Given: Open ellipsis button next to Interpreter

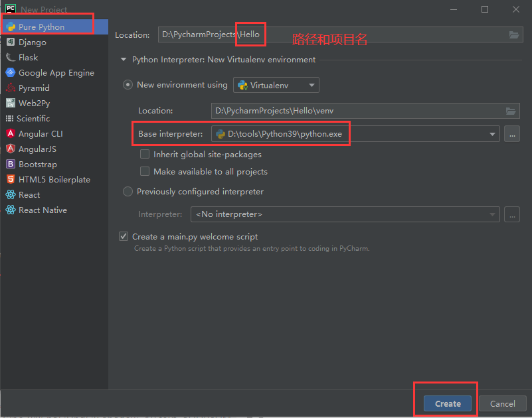Looking at the screenshot, I should (512, 214).
